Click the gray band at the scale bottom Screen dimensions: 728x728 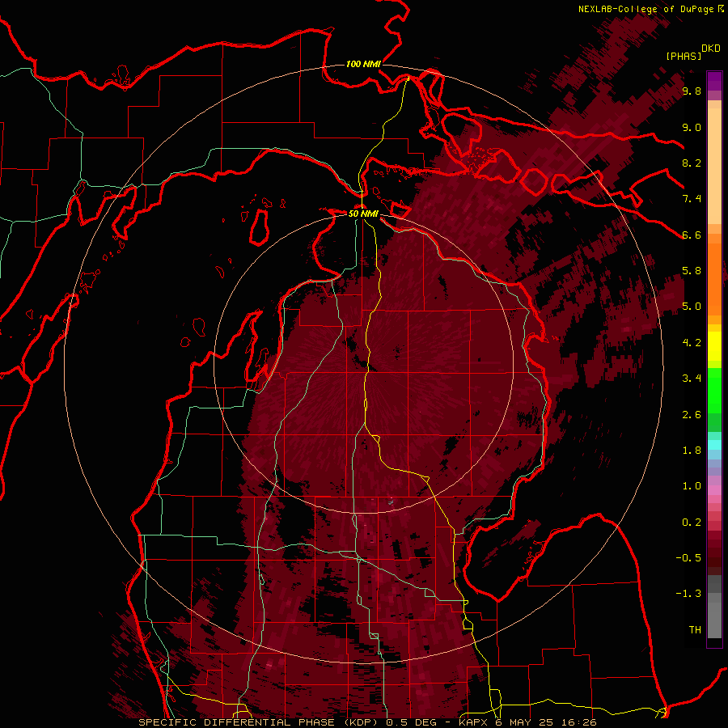[x=714, y=620]
